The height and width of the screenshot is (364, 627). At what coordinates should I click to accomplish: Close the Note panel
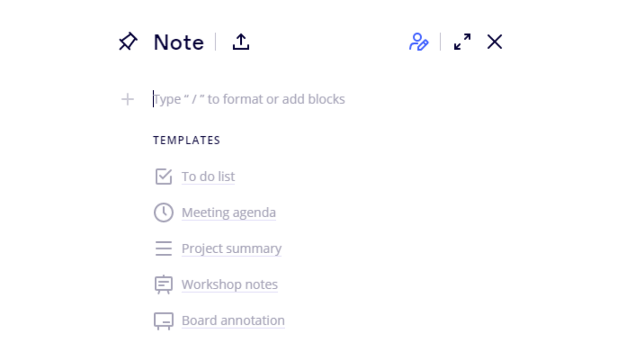click(x=494, y=42)
